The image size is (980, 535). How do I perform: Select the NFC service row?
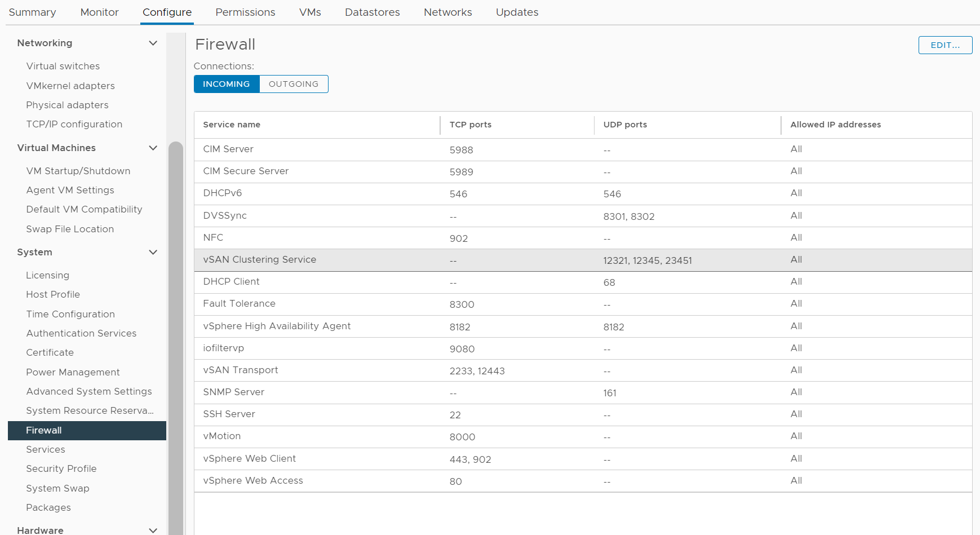click(x=583, y=238)
